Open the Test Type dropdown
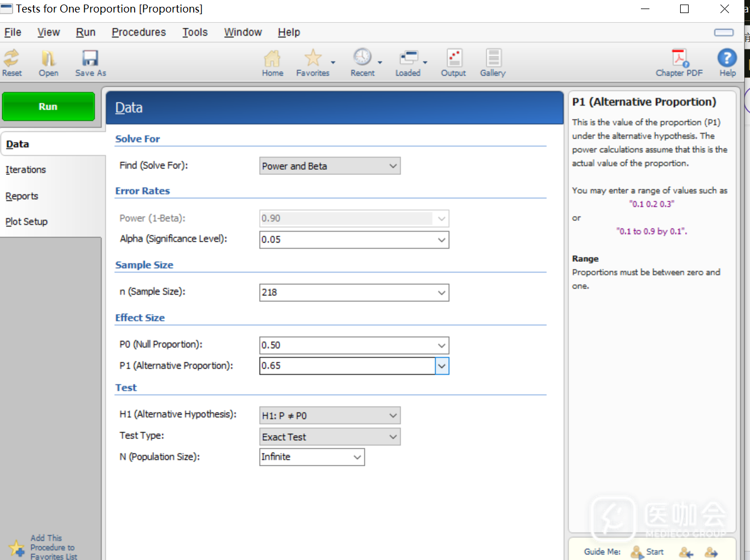The width and height of the screenshot is (750, 560). click(x=393, y=437)
